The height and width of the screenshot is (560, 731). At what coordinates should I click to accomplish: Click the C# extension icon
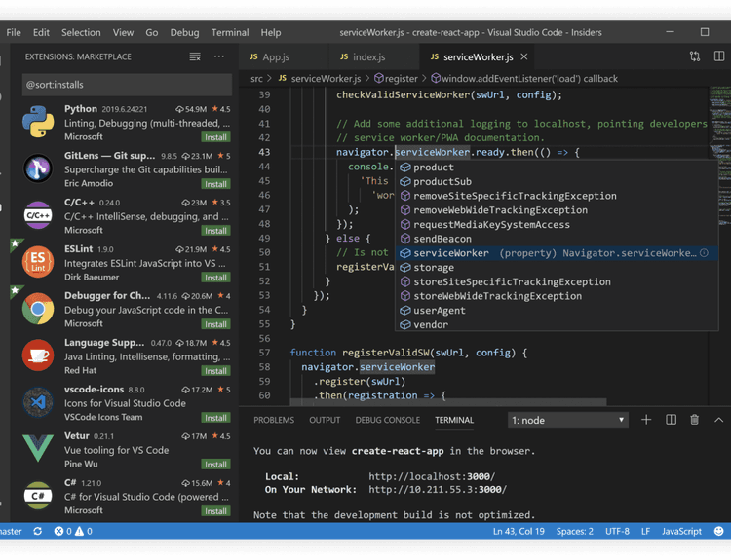click(x=38, y=496)
